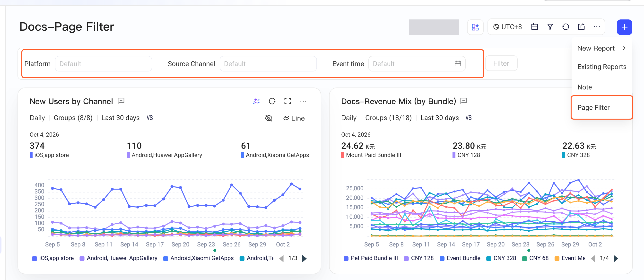The width and height of the screenshot is (644, 280).
Task: Expand New Users chart to fullscreen
Action: (287, 101)
